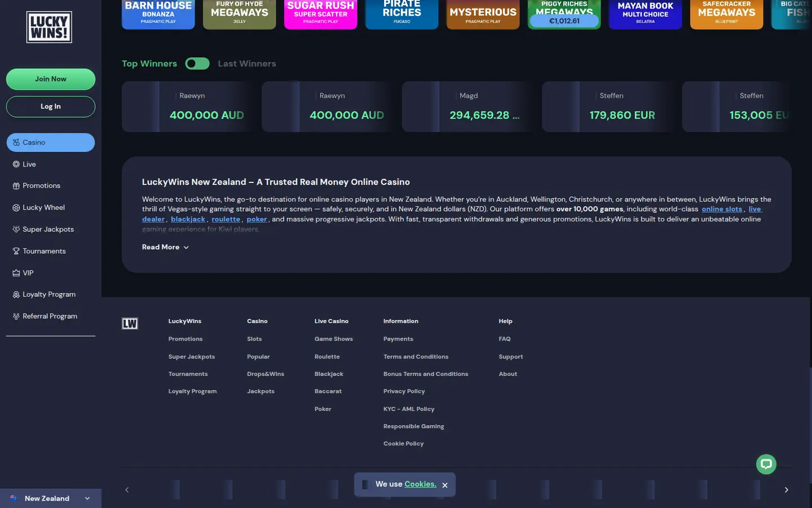The height and width of the screenshot is (508, 812).
Task: Open footer Support link
Action: tap(511, 357)
